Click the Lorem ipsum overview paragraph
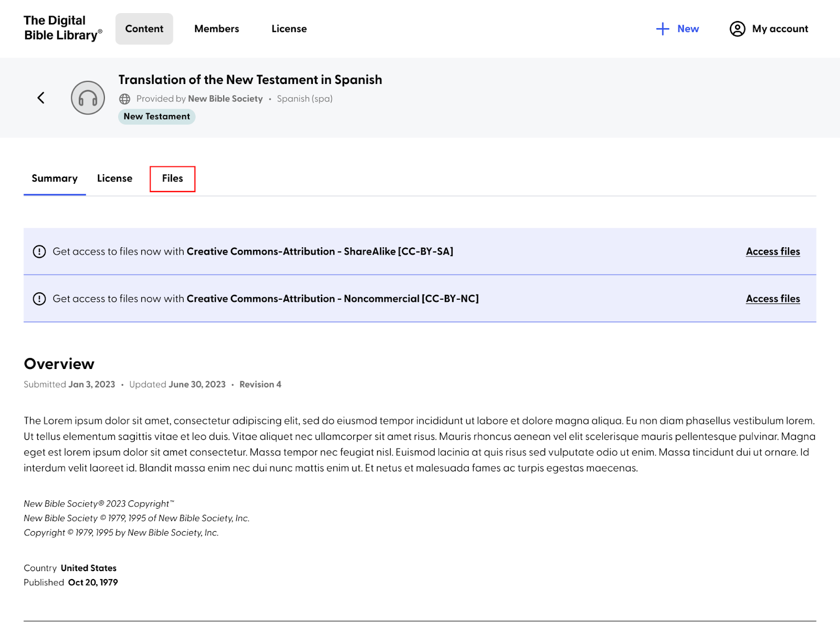840x622 pixels. click(x=420, y=444)
